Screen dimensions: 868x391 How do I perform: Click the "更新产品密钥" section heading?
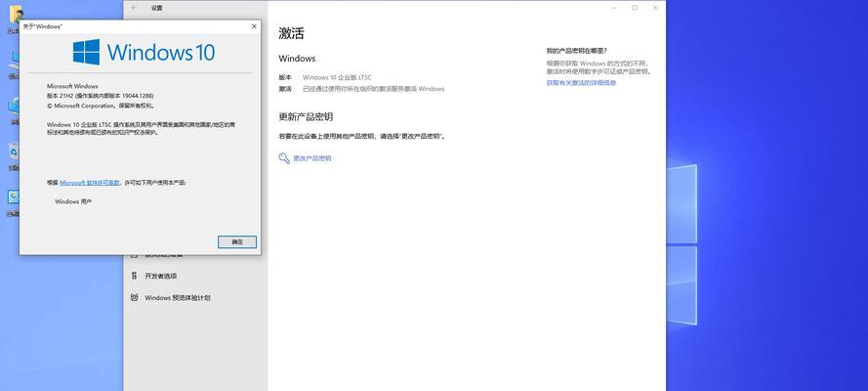306,117
